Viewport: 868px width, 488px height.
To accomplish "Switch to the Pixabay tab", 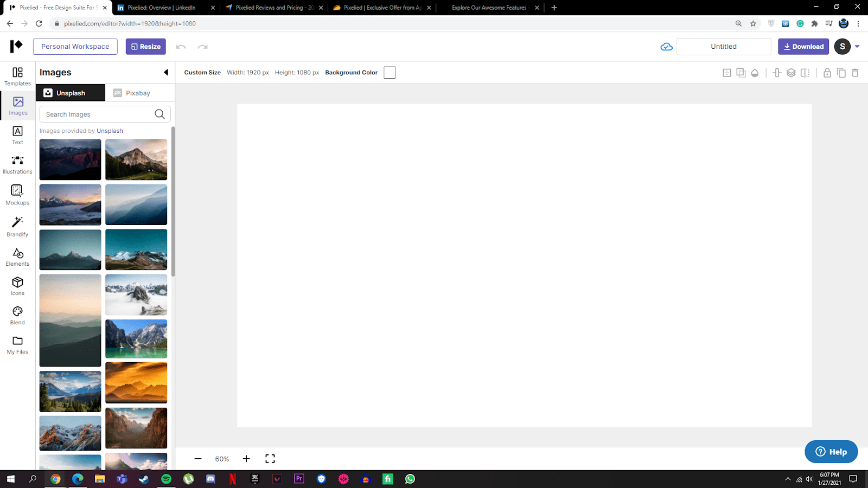I will [132, 93].
